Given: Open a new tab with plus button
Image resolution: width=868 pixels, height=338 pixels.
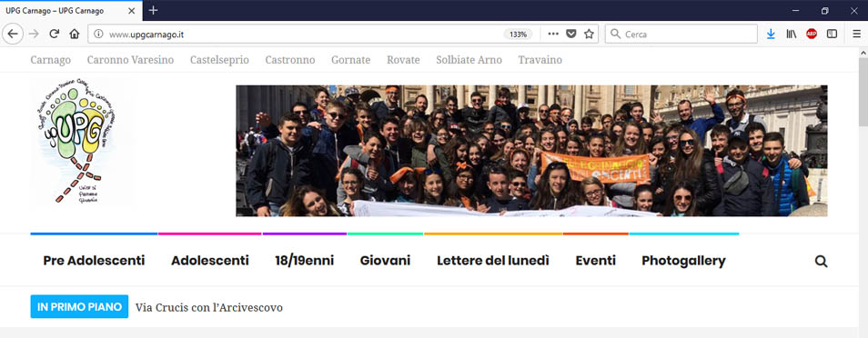Looking at the screenshot, I should (x=154, y=11).
